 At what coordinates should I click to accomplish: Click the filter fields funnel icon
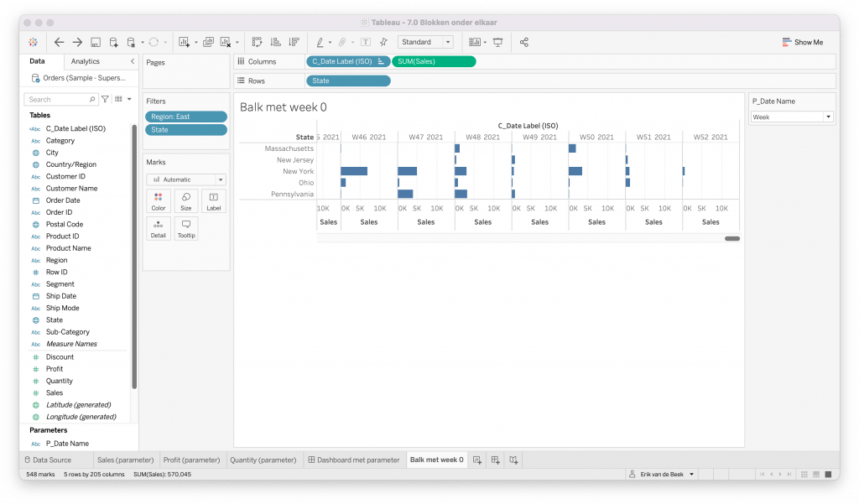pos(105,99)
